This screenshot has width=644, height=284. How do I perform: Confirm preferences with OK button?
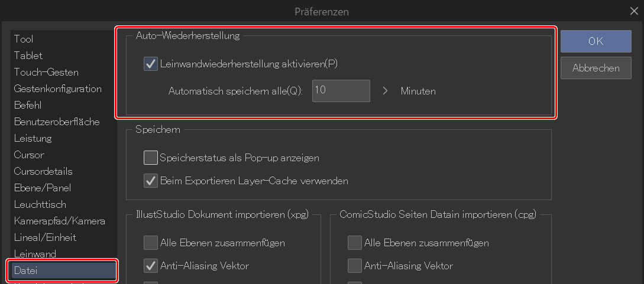596,41
